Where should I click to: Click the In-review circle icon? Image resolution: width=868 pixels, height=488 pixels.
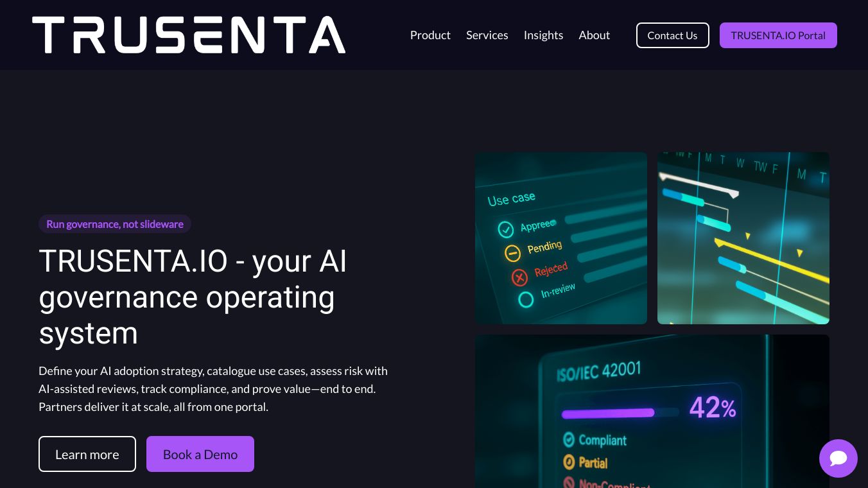pyautogui.click(x=526, y=299)
